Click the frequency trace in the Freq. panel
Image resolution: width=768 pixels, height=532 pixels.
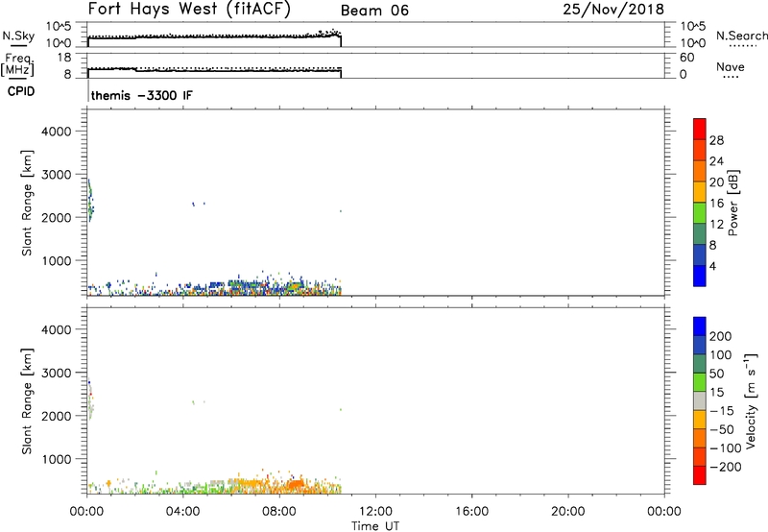[x=214, y=70]
